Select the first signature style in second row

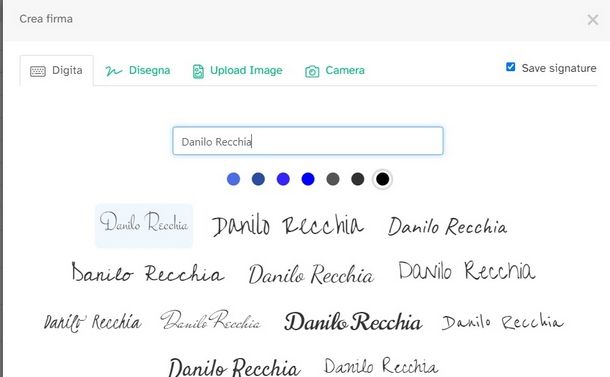(x=148, y=273)
